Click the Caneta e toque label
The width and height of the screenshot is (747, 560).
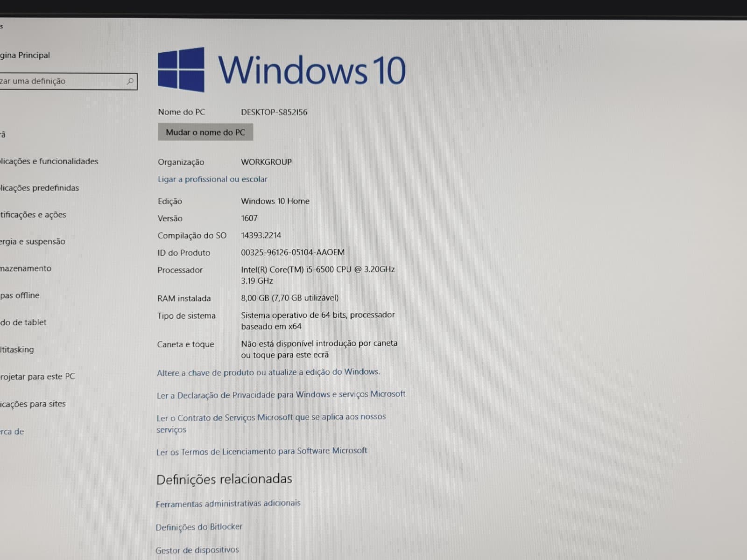pyautogui.click(x=185, y=344)
